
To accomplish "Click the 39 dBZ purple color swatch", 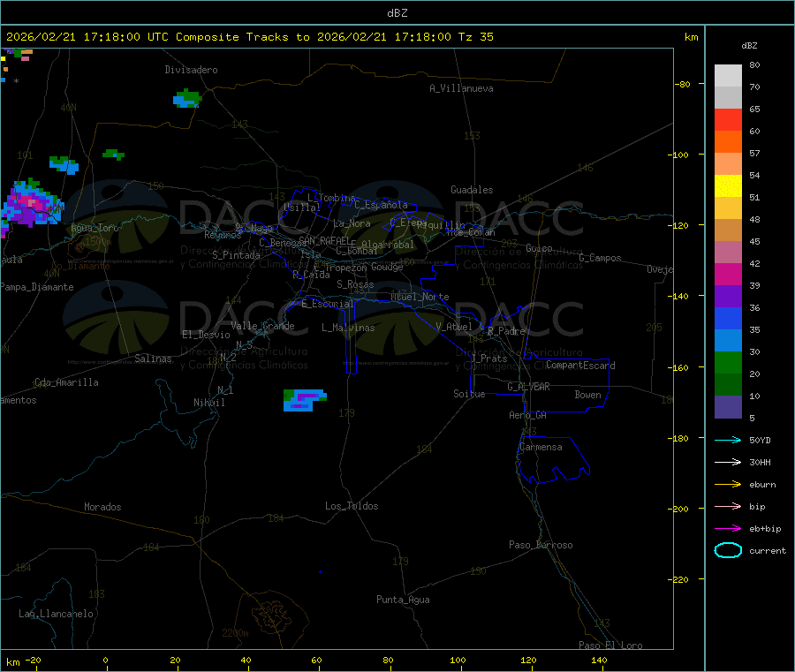I will [728, 297].
